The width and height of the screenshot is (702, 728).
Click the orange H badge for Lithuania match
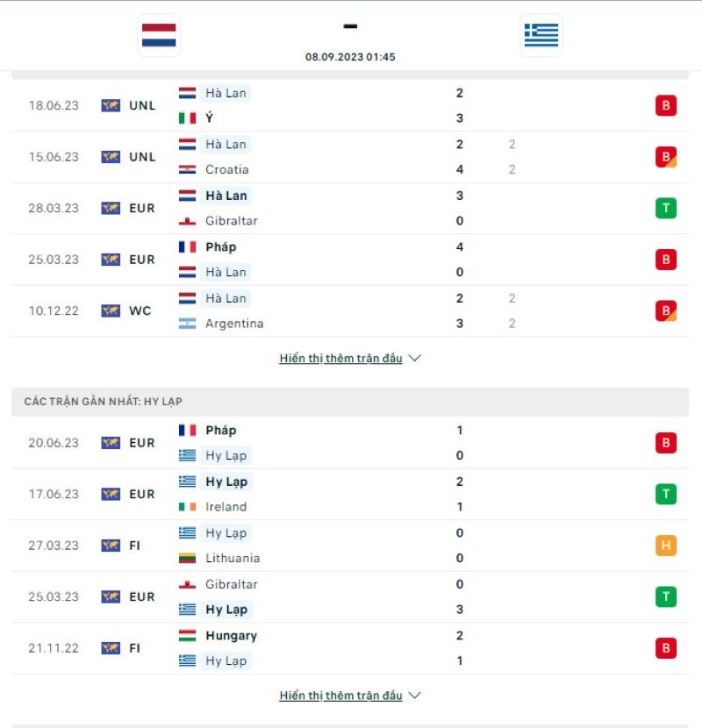click(665, 546)
